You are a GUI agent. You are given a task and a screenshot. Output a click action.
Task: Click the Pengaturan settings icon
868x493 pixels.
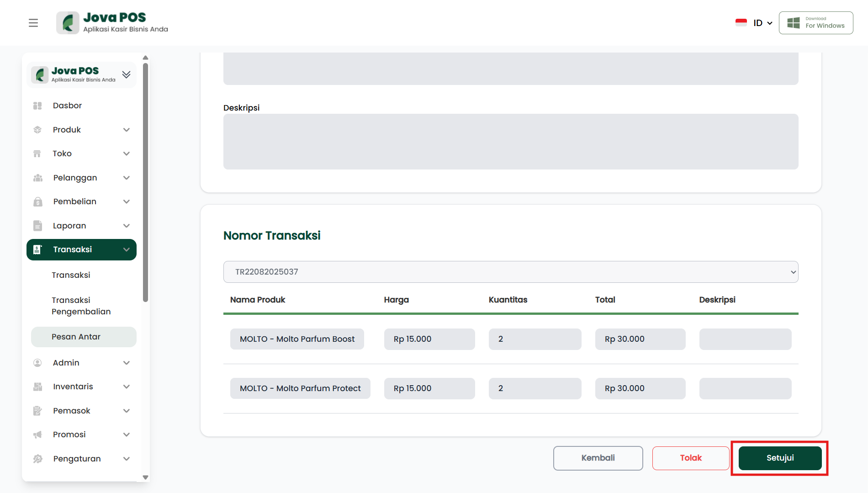(37, 459)
